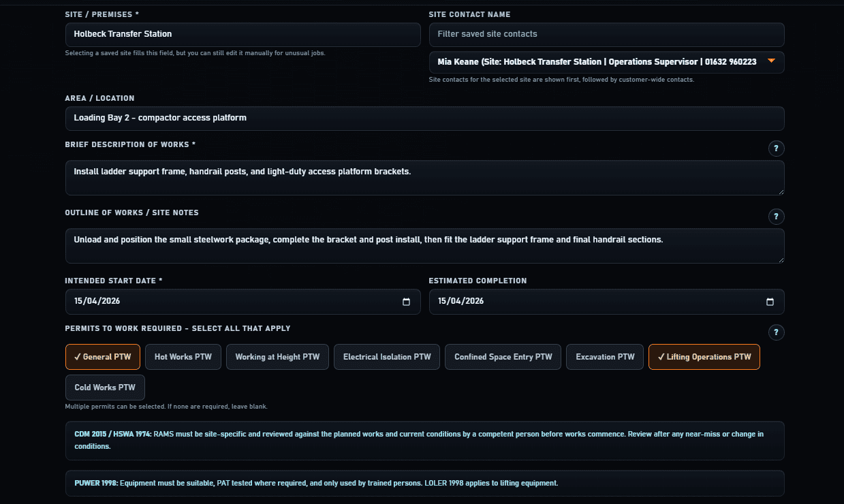Show help for Permits to Work Required

(776, 332)
